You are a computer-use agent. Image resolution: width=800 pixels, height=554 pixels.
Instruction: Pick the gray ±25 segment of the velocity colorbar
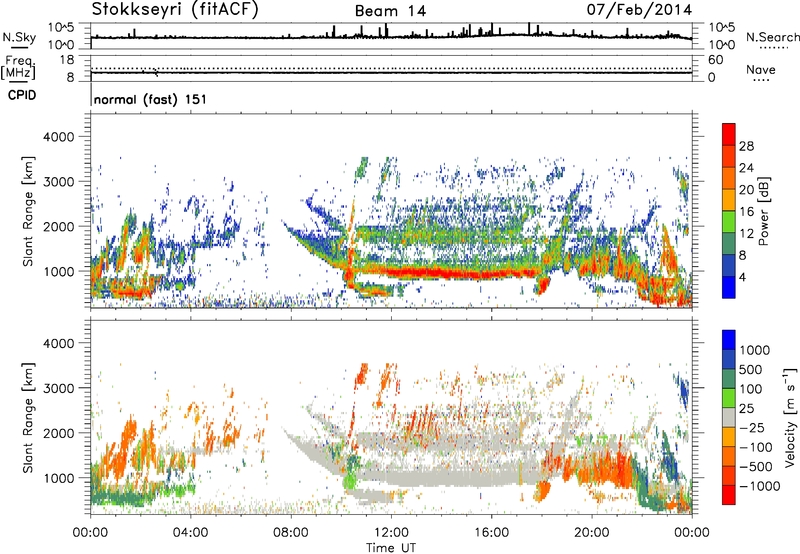729,417
